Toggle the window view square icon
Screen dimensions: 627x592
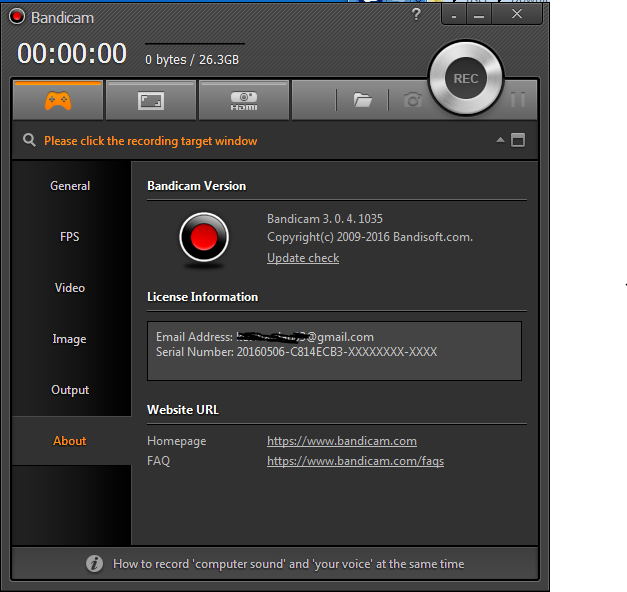point(518,140)
